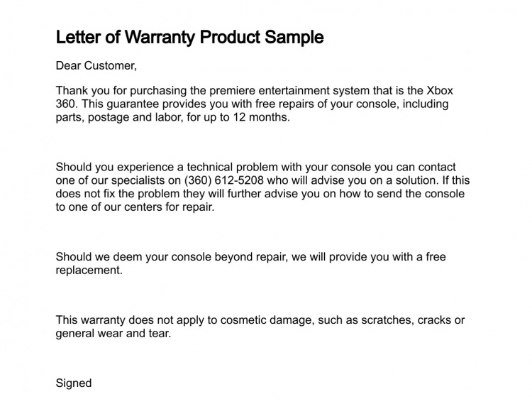Click the word 'replacement.' in the third paragraph
The height and width of the screenshot is (399, 532).
89,270
